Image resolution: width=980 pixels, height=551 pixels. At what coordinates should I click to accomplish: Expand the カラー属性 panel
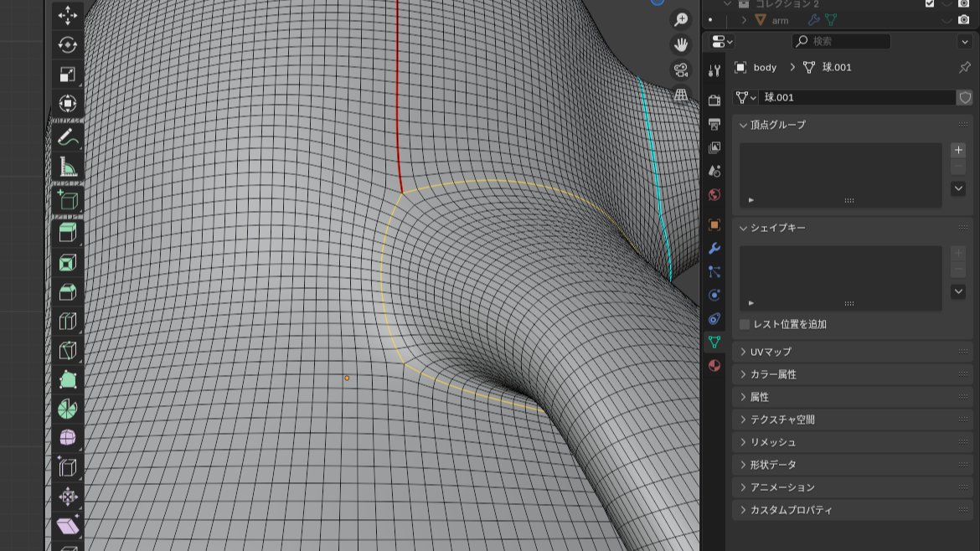coord(743,374)
